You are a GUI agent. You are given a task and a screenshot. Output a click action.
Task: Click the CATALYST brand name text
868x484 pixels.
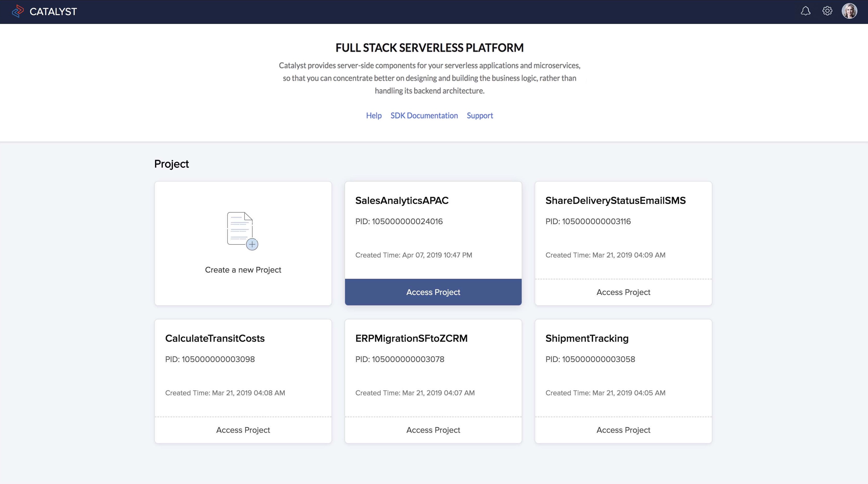[53, 12]
